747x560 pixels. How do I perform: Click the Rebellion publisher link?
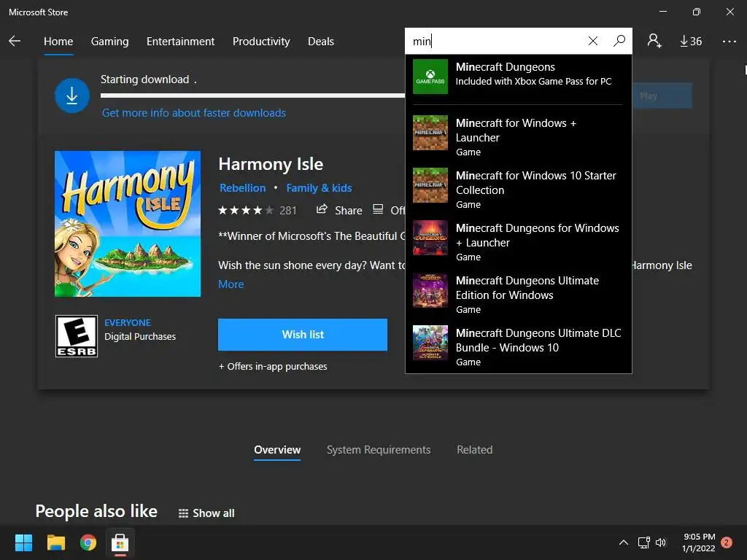click(242, 188)
